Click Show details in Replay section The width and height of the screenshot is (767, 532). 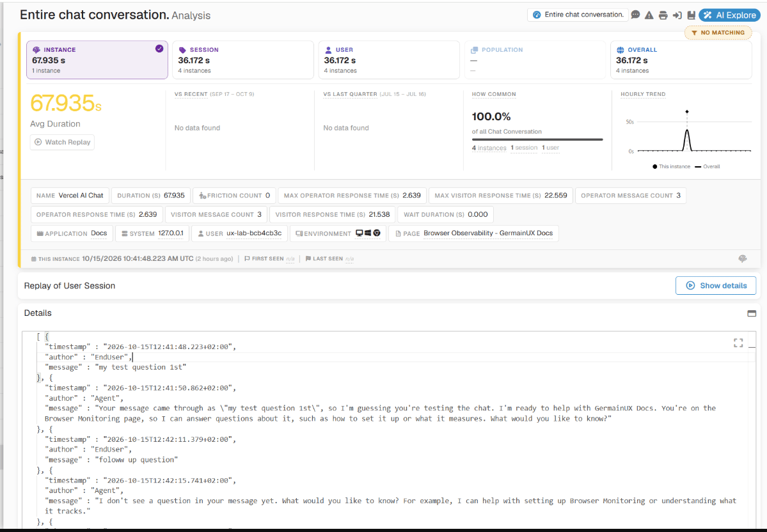point(716,286)
